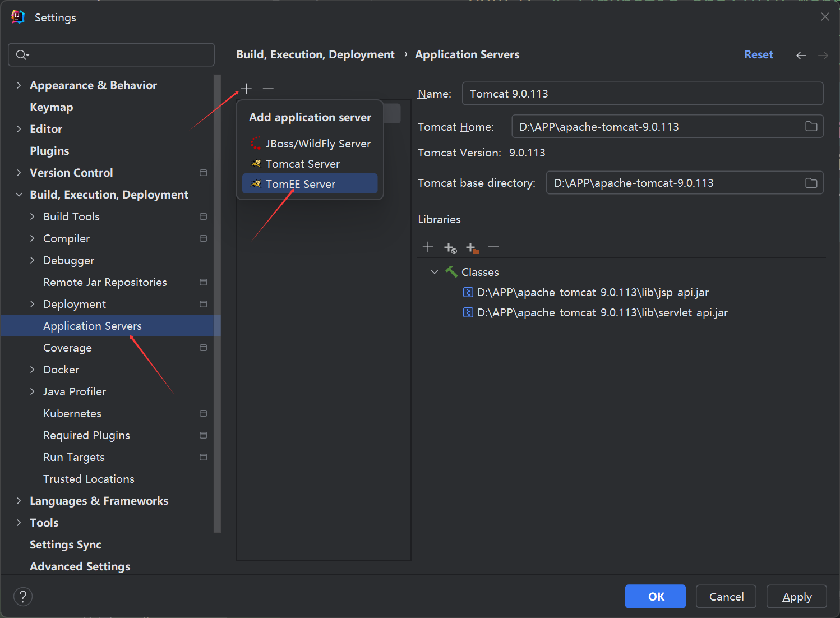Open Keymap settings
This screenshot has width=840, height=618.
52,107
